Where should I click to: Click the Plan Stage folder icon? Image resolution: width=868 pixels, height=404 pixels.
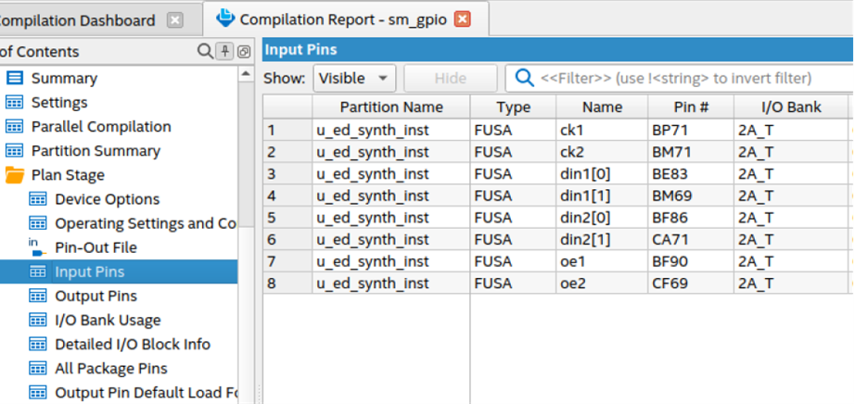coord(15,175)
